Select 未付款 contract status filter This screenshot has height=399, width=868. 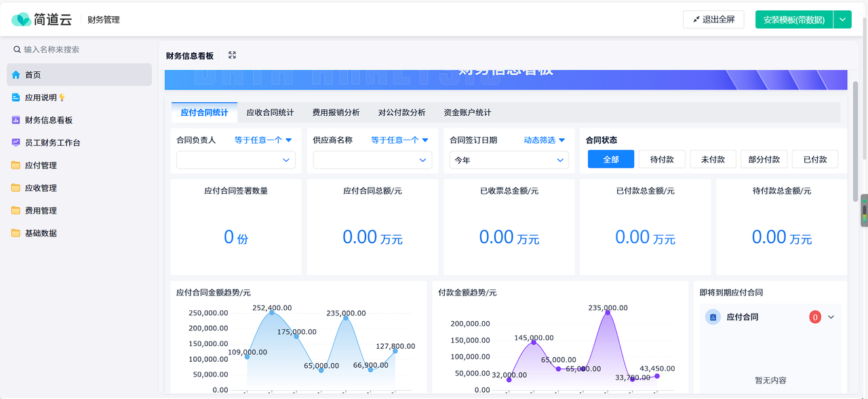[x=713, y=159]
